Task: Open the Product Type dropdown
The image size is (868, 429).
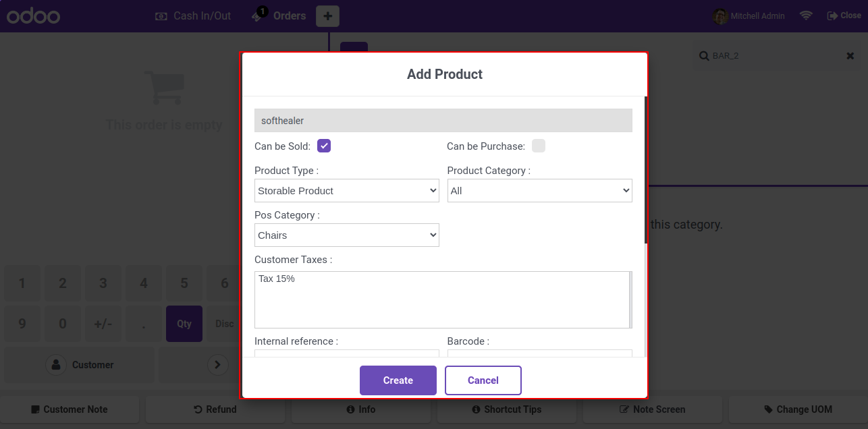Action: point(347,190)
